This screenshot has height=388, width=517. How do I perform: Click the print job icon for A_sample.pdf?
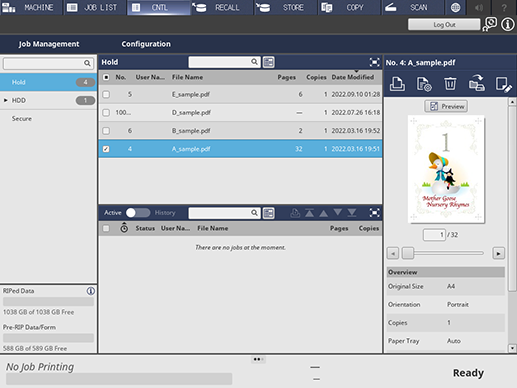(x=397, y=84)
